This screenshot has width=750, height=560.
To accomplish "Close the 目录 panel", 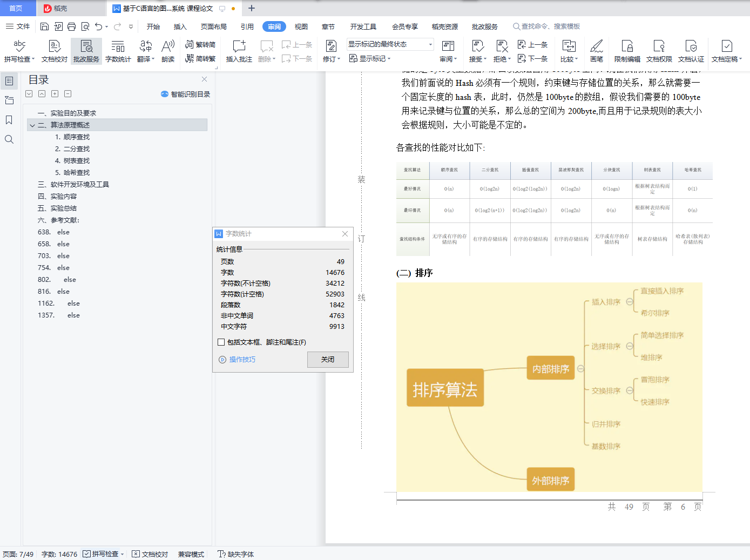I will coord(204,79).
